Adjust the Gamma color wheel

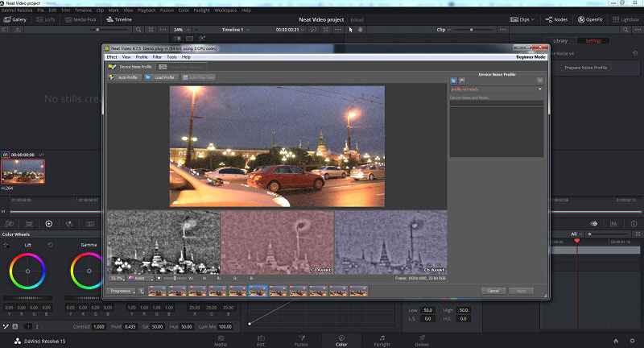pyautogui.click(x=89, y=271)
